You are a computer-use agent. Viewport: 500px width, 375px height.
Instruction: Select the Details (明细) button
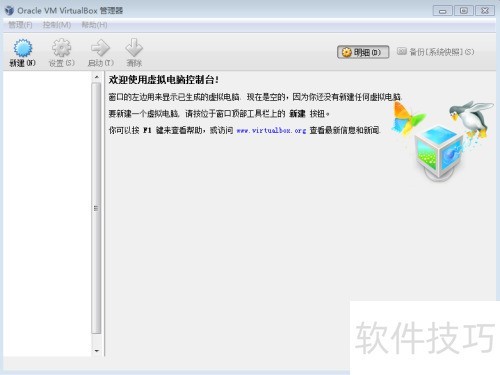click(x=363, y=52)
